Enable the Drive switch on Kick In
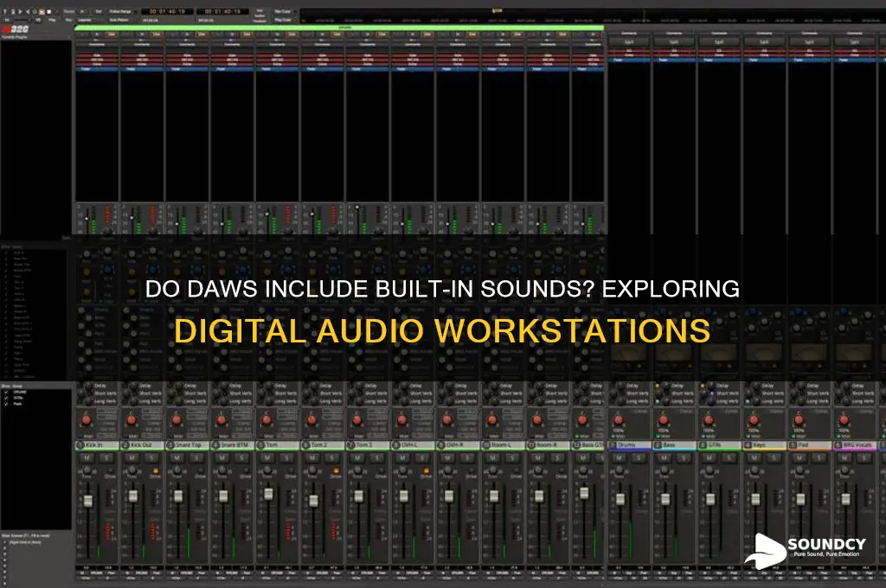This screenshot has width=886, height=588. tap(111, 470)
